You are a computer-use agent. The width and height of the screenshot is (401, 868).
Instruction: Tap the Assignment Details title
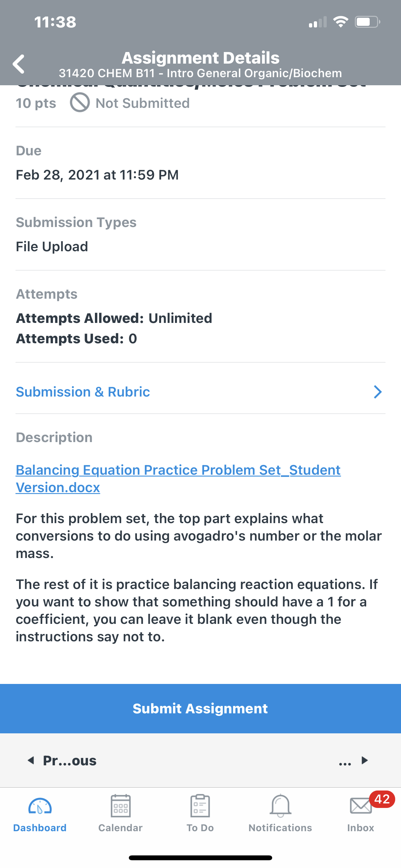click(200, 57)
